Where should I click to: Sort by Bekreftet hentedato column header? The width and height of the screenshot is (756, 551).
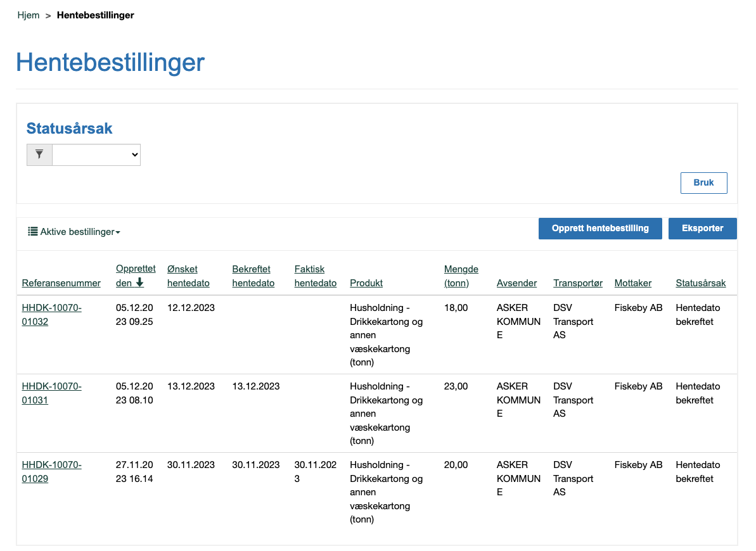coord(253,276)
